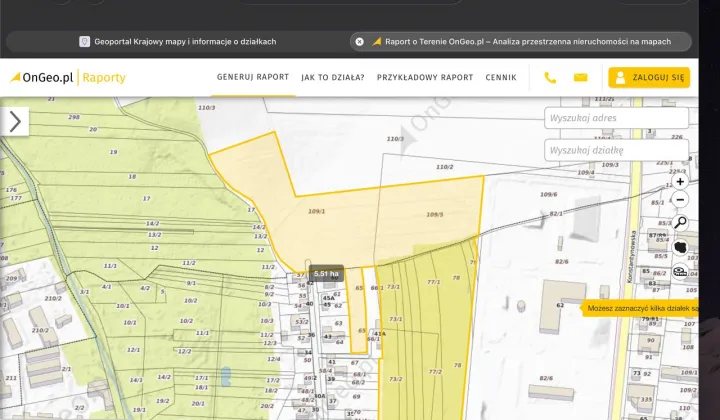
Task: Click the 82/1 parcel label
Action: (x=556, y=213)
